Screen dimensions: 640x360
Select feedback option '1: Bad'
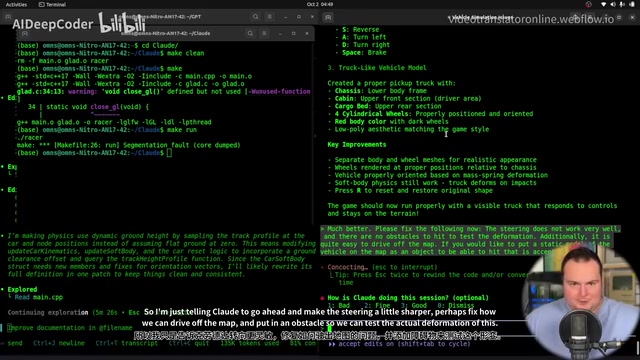(338, 305)
